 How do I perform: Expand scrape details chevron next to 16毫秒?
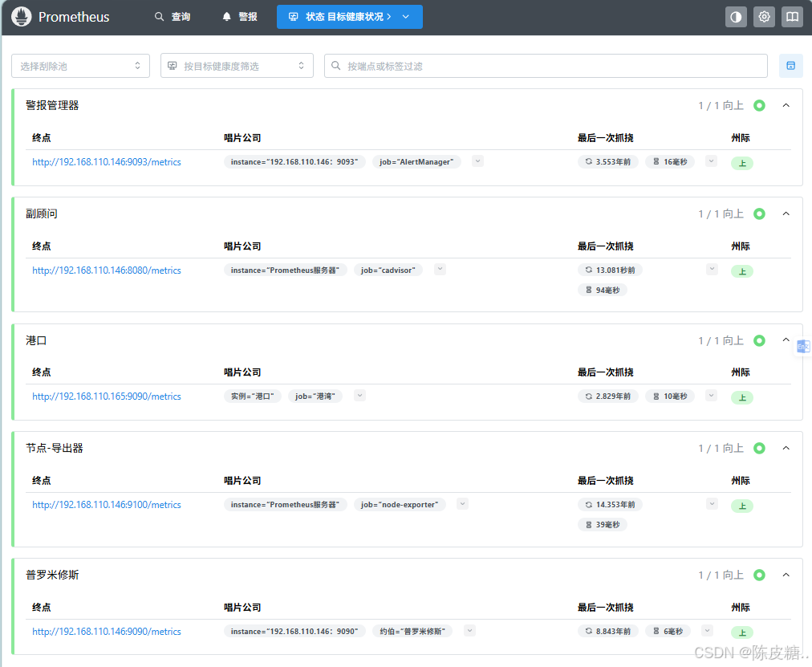coord(712,161)
